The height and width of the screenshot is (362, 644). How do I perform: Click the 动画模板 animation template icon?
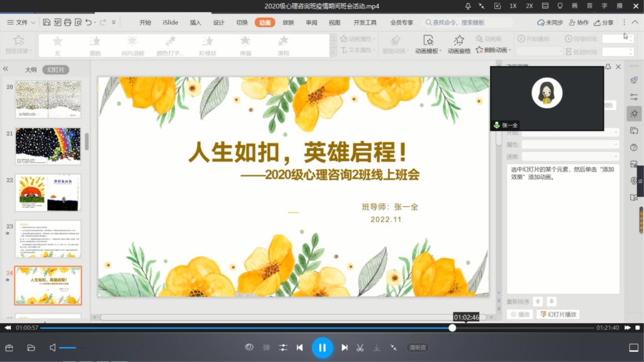[428, 44]
